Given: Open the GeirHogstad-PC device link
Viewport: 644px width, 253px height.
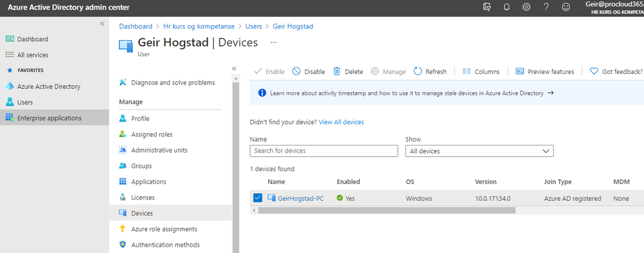Looking at the screenshot, I should pos(300,198).
